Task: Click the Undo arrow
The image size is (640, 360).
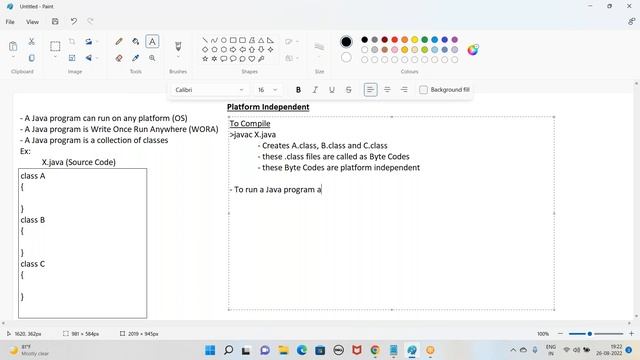Action: [73, 21]
